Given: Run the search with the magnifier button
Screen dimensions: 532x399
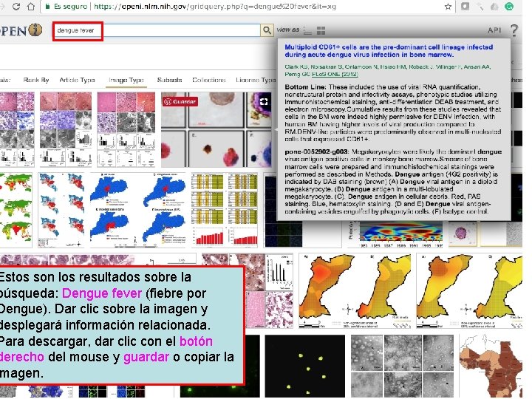Looking at the screenshot, I should click(x=267, y=30).
